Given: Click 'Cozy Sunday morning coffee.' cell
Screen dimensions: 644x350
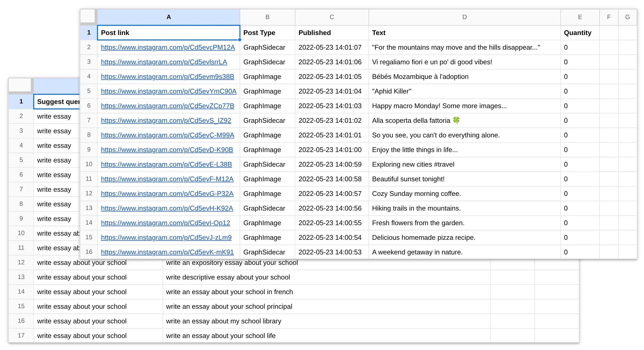Looking at the screenshot, I should pos(464,194).
